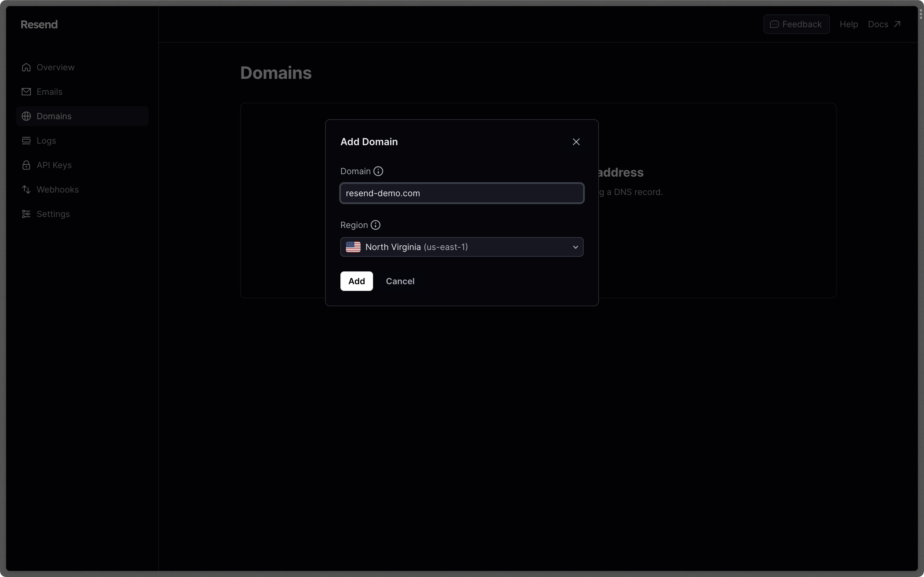Open the Help menu item
The image size is (924, 577).
[x=849, y=24]
